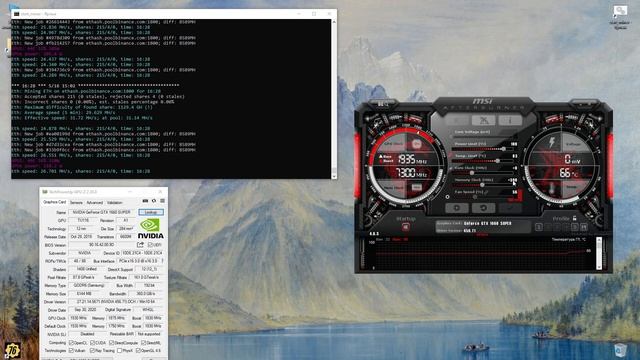Screen dimensions: 640x360
Task: Click the GPU field showing TU116
Action: click(82, 220)
